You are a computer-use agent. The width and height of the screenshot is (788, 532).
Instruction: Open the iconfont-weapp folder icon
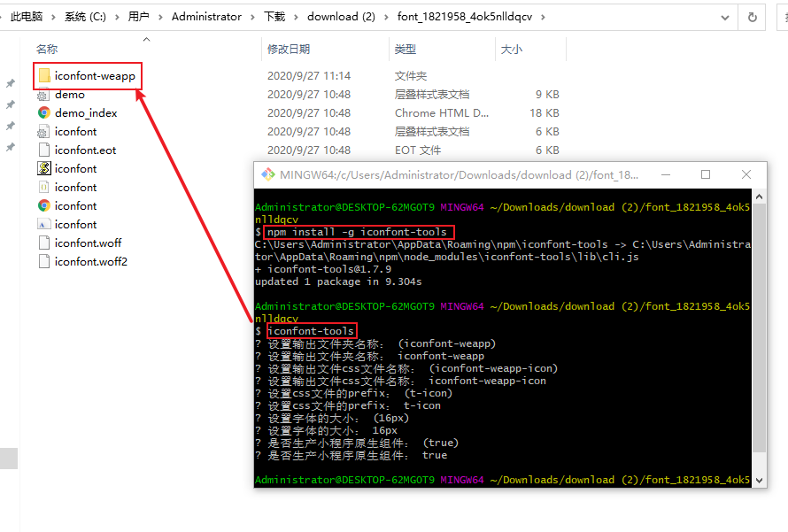[44, 76]
